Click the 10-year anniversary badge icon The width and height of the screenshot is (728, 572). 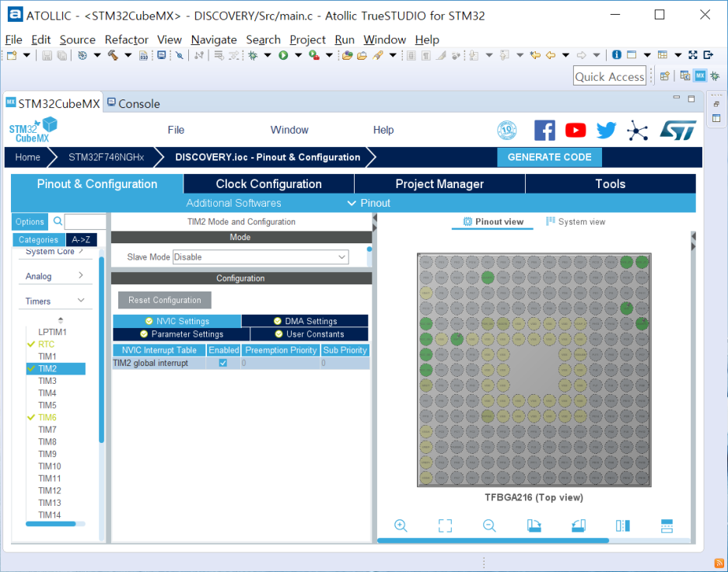[x=507, y=131]
